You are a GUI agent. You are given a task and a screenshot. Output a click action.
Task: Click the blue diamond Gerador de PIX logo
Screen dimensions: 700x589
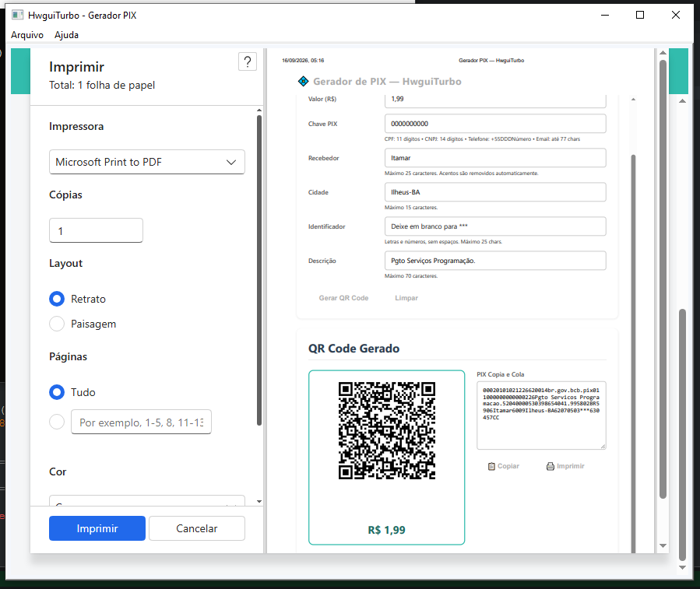(x=303, y=81)
